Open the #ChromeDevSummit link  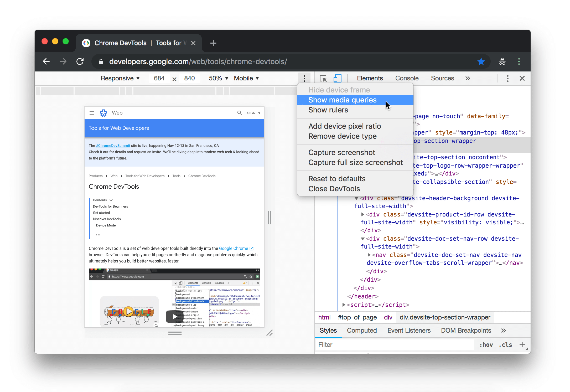tap(113, 146)
